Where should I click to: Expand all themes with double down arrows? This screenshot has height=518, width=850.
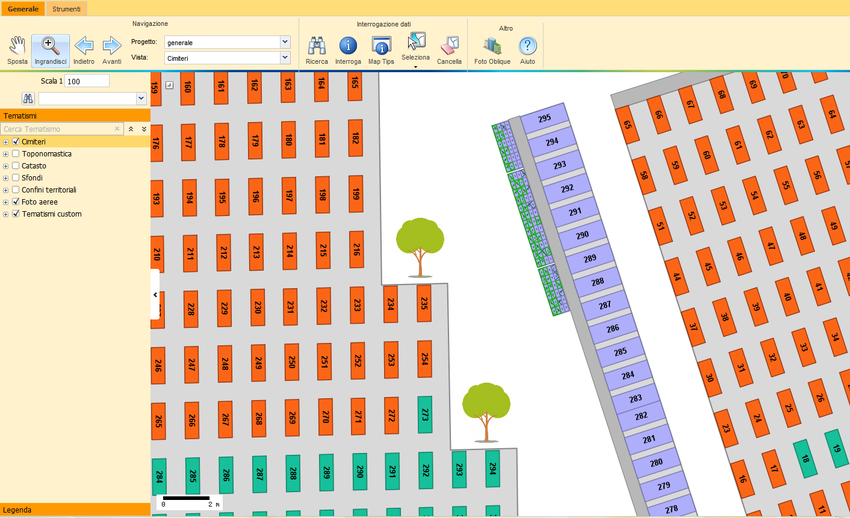tap(144, 129)
